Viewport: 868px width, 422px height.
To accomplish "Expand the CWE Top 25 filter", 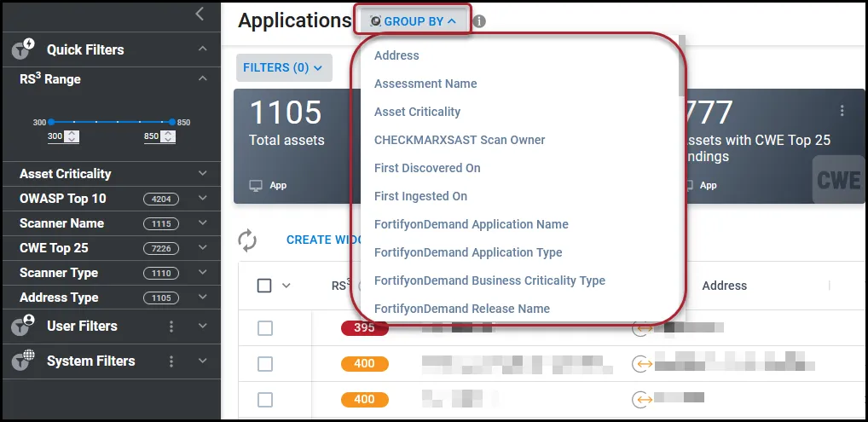I will tap(203, 247).
